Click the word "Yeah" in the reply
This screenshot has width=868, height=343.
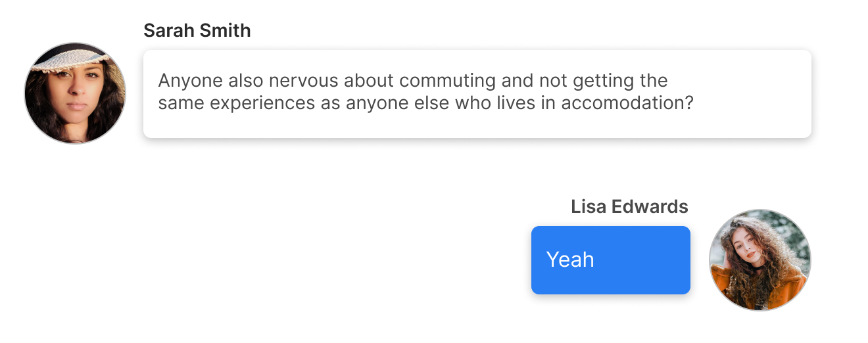[570, 260]
